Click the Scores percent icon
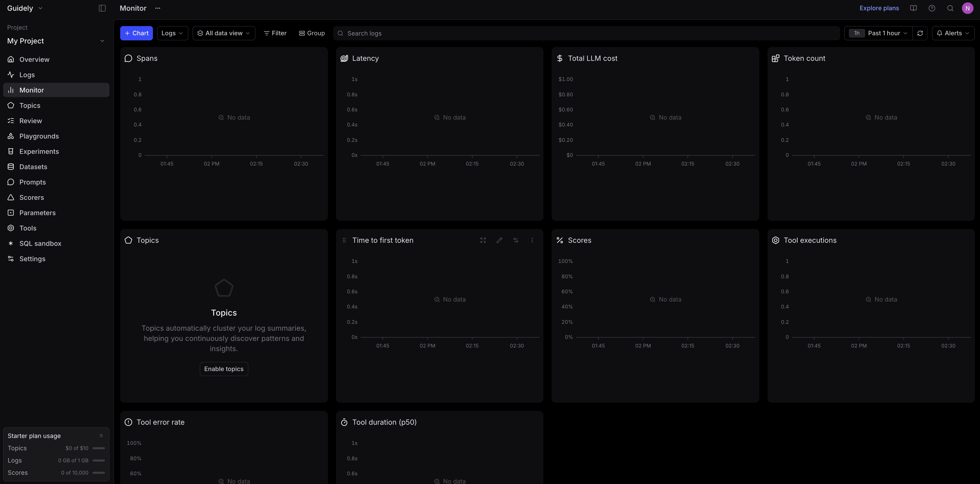This screenshot has width=980, height=484. tap(560, 240)
